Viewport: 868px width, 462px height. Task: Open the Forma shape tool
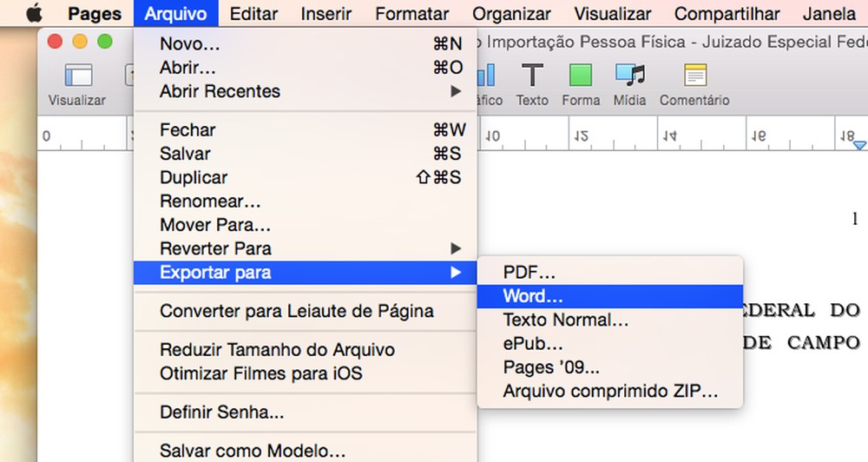click(x=581, y=84)
